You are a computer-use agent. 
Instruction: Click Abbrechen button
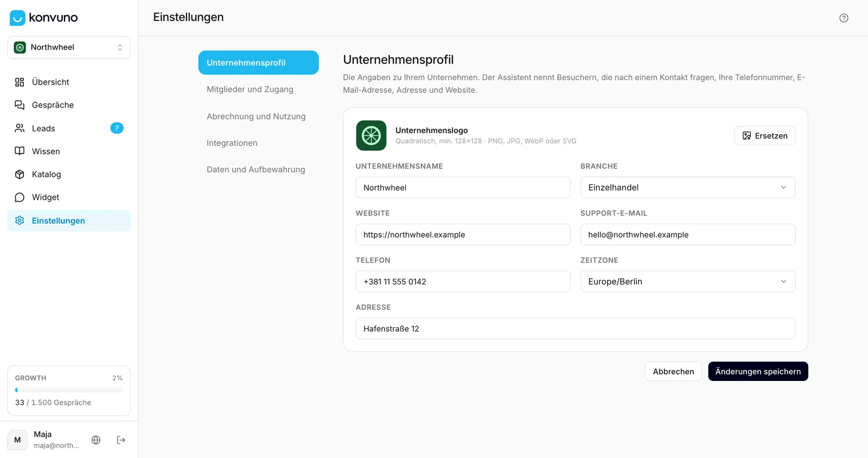[x=673, y=372]
